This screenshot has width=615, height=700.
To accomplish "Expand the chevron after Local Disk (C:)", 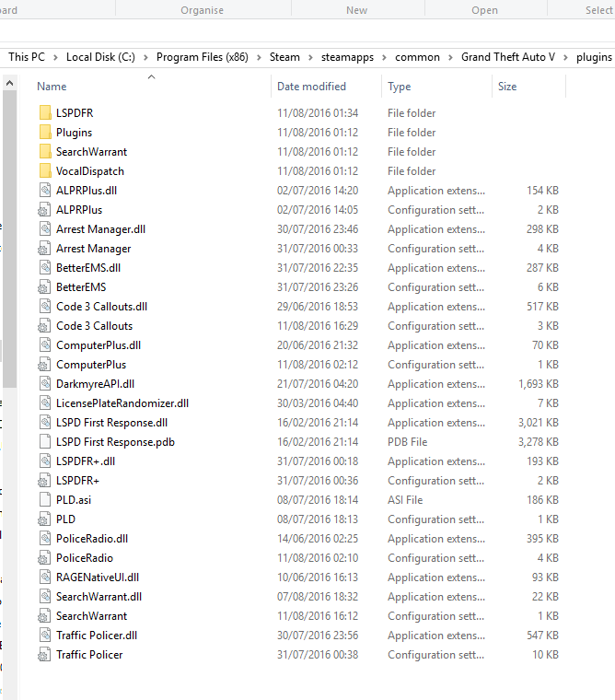I will click(145, 58).
